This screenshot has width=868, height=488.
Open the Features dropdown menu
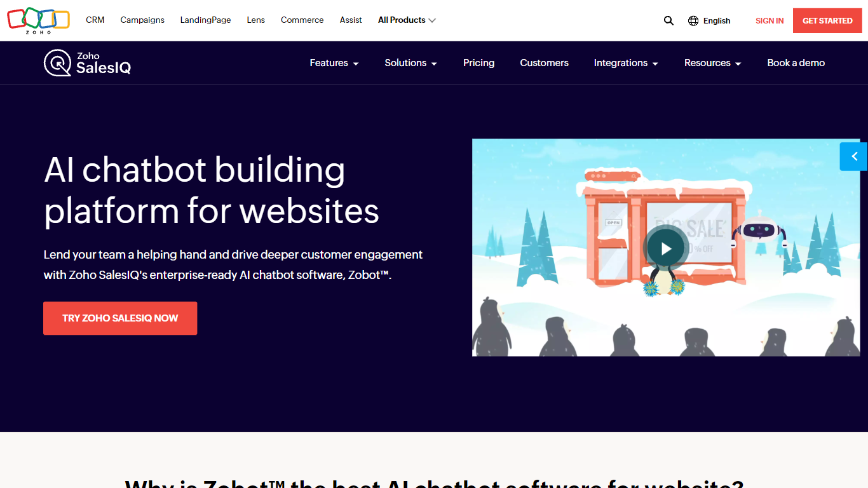click(x=334, y=63)
